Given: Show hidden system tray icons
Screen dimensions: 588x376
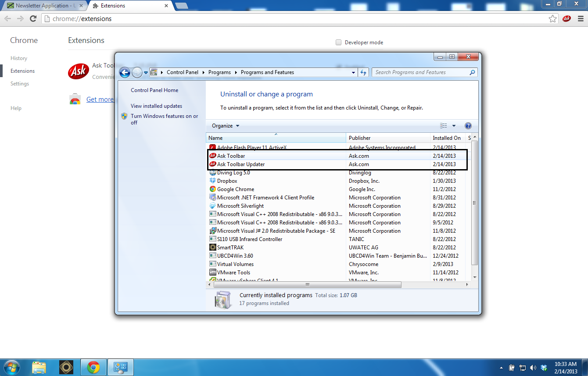Looking at the screenshot, I should (x=501, y=368).
